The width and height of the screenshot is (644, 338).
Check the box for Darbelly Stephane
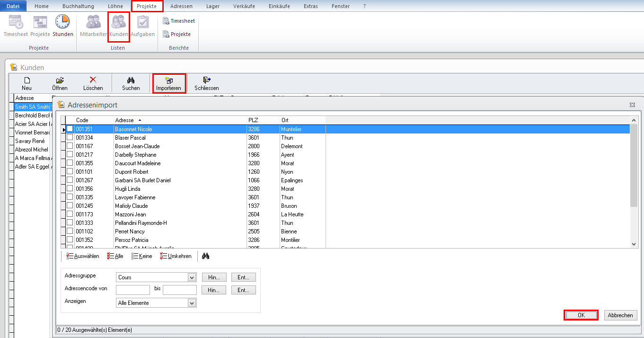tap(70, 154)
